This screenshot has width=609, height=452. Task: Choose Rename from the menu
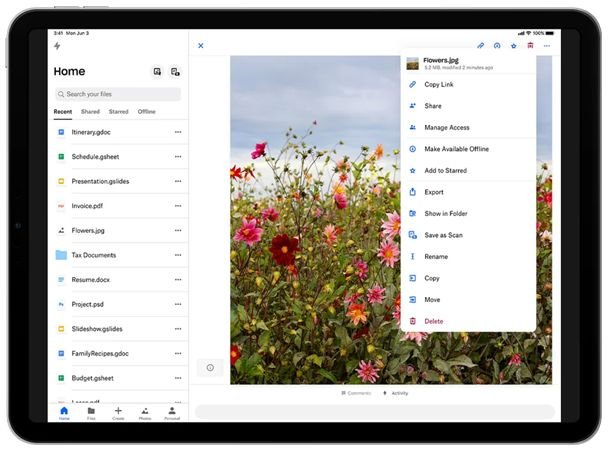468,257
